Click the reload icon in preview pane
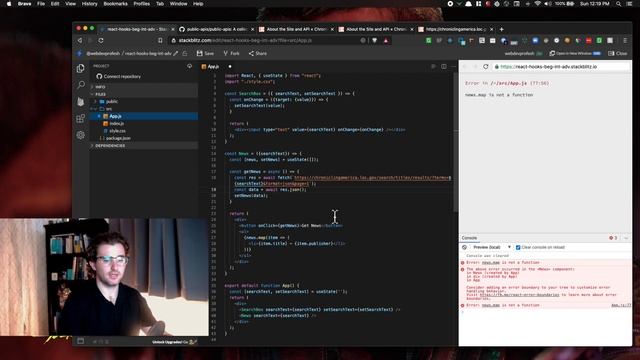 pos(486,67)
